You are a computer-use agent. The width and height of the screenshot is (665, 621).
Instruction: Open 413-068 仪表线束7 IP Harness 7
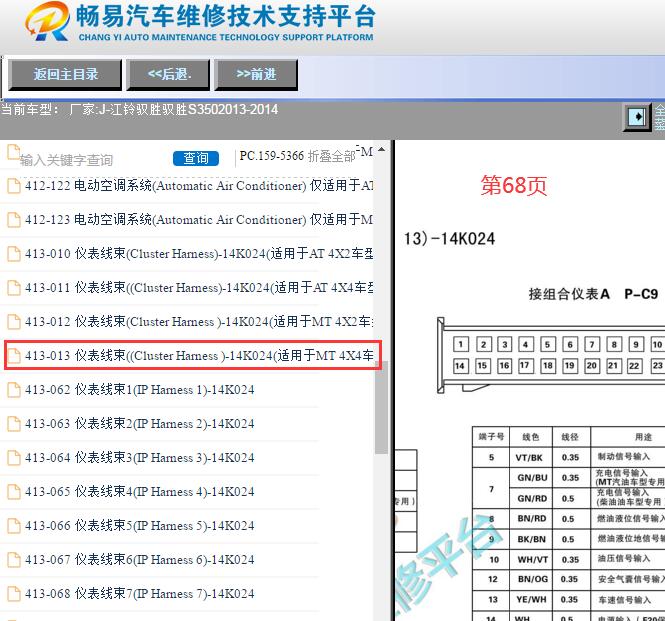(x=140, y=593)
